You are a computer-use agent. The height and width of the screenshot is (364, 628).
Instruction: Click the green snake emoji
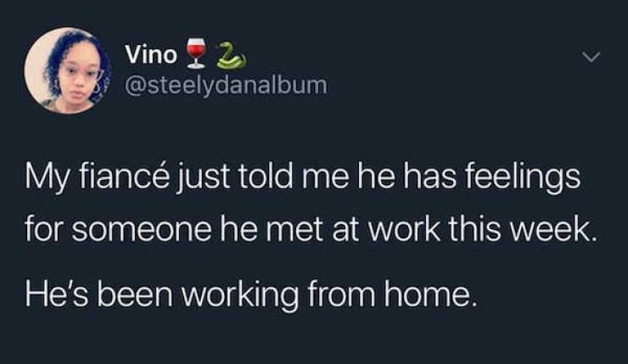(225, 53)
